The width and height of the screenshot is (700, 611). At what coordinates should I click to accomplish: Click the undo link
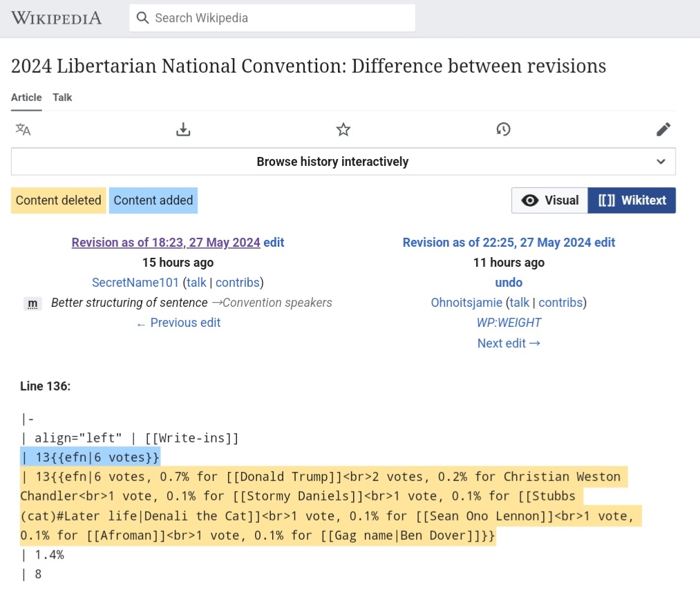509,283
